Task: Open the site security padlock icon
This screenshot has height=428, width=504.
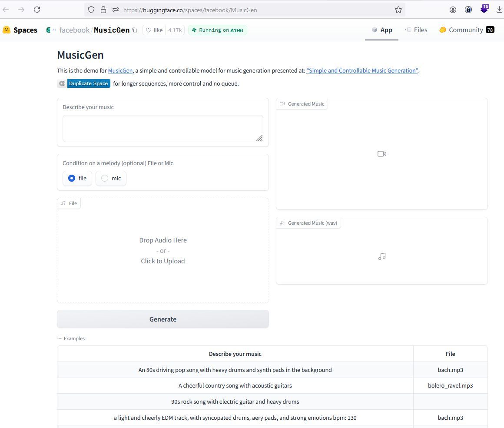Action: point(103,10)
